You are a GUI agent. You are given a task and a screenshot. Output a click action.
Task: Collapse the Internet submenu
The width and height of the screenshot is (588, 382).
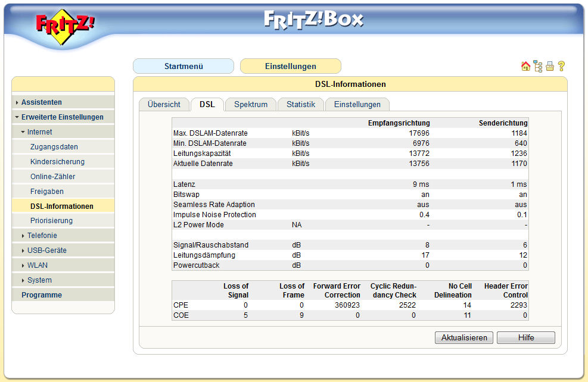tap(39, 132)
